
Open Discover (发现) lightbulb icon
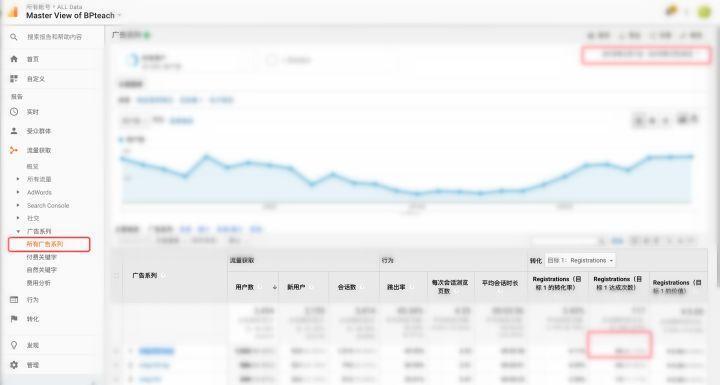[x=14, y=345]
